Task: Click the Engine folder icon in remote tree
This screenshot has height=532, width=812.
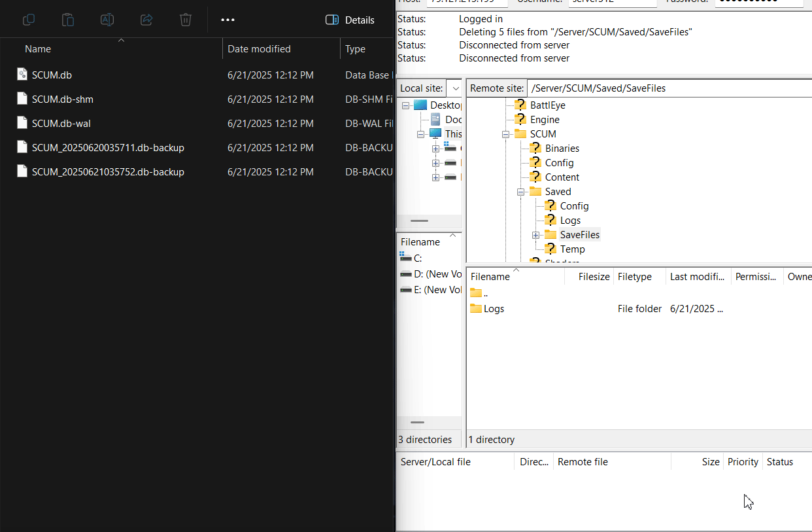Action: coord(520,119)
